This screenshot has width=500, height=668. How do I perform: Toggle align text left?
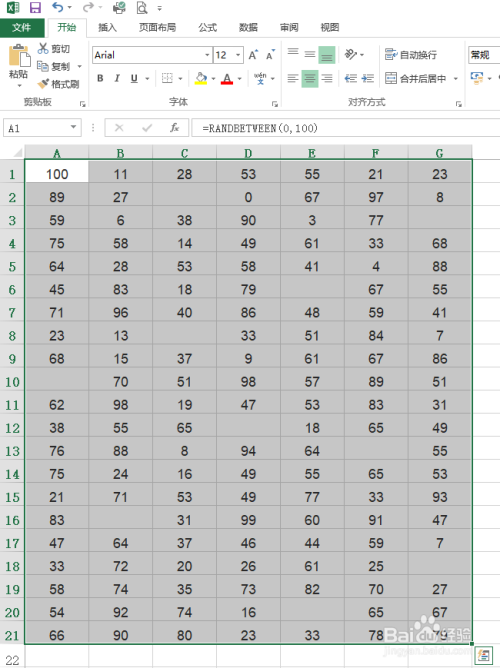click(x=293, y=78)
